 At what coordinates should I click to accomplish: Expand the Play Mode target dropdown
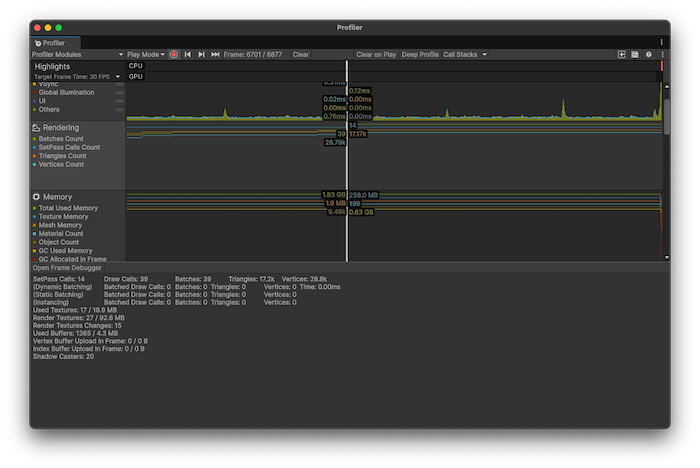pyautogui.click(x=146, y=54)
